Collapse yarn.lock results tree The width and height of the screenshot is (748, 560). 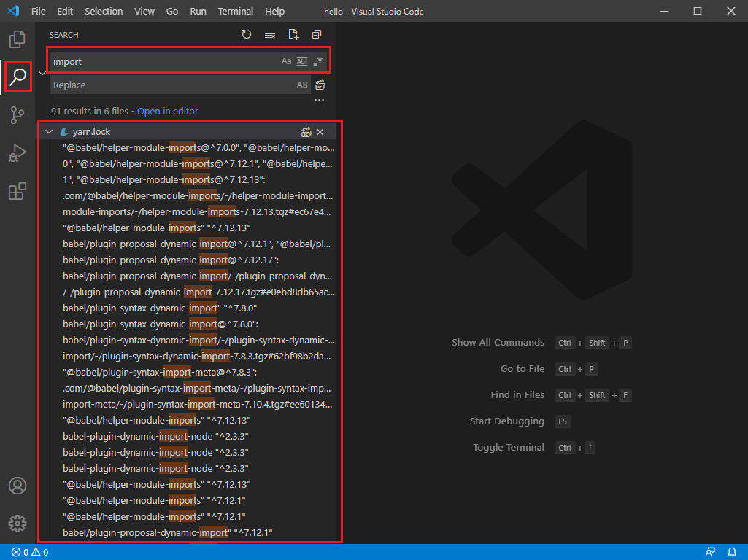[49, 131]
